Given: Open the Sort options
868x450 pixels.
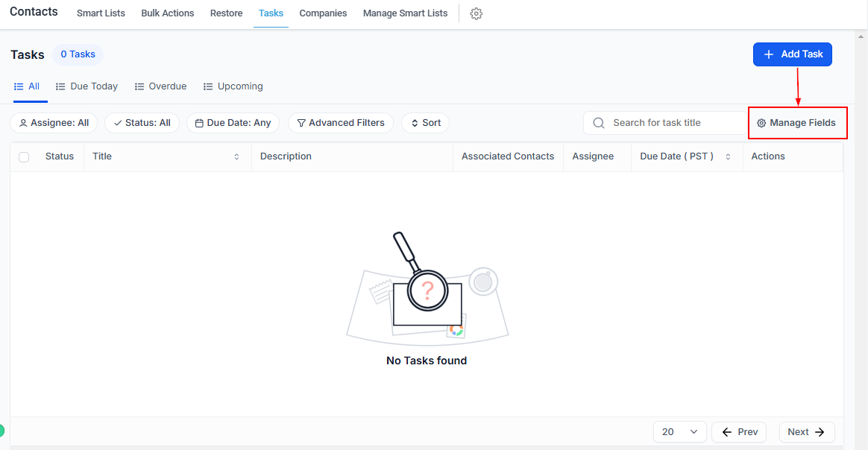Looking at the screenshot, I should click(x=425, y=123).
